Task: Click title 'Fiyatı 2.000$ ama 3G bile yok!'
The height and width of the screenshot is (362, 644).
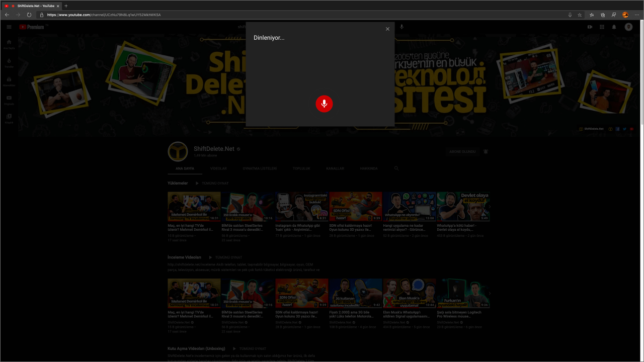Action: 352,314
